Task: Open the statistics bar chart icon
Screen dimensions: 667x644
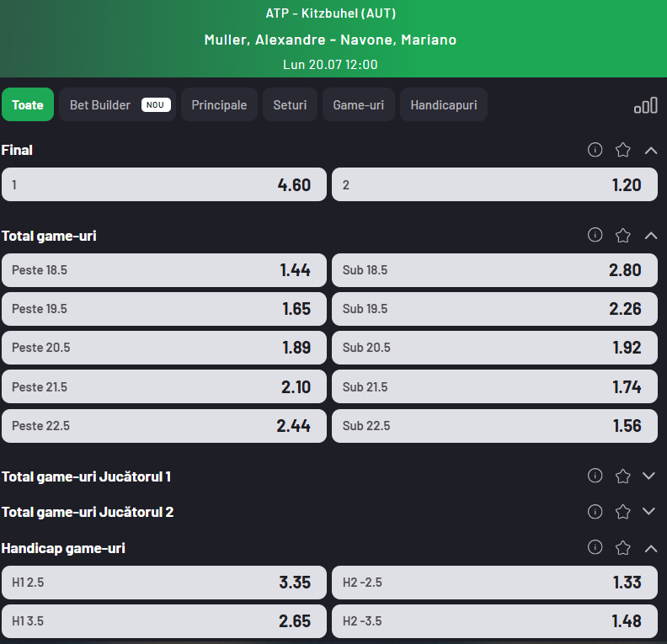Action: (x=645, y=105)
